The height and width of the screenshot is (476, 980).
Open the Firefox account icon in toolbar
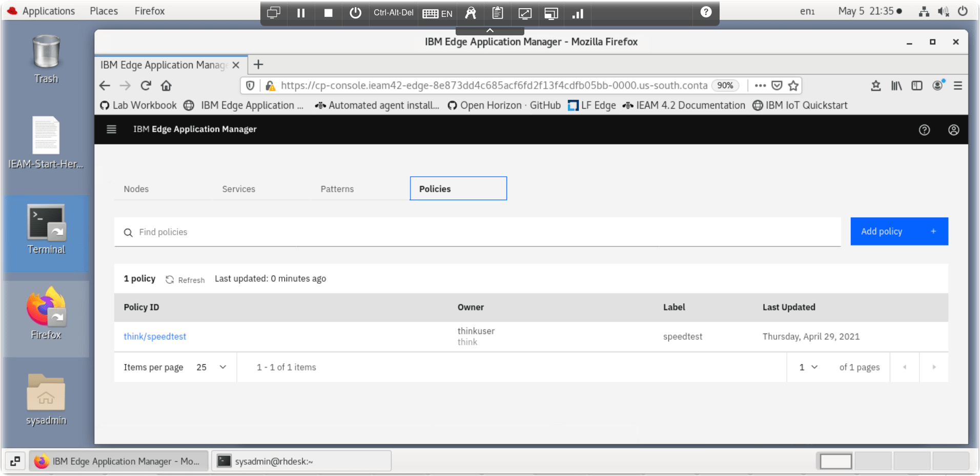pyautogui.click(x=938, y=85)
